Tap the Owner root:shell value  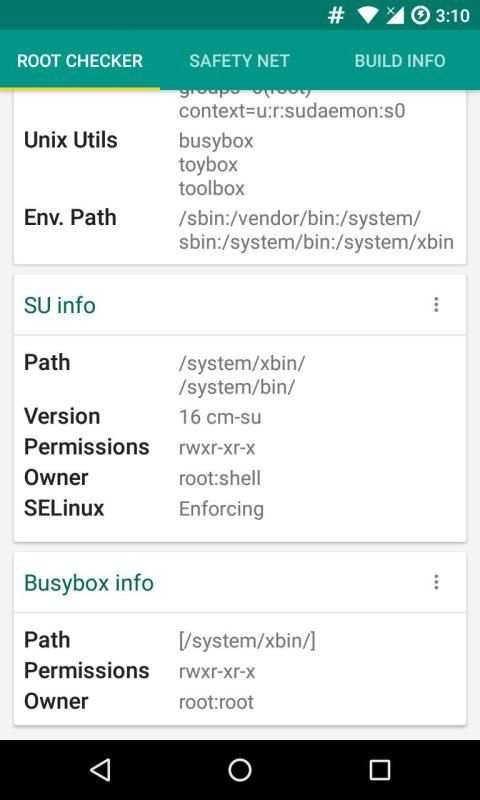click(220, 478)
